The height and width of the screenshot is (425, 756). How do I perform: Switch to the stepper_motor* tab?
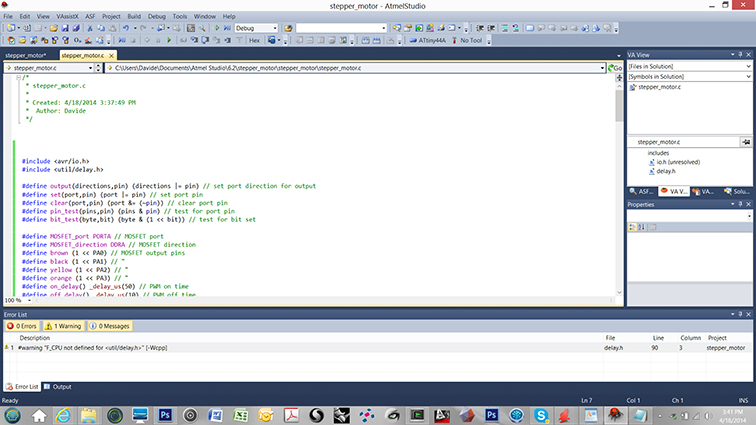tap(26, 55)
